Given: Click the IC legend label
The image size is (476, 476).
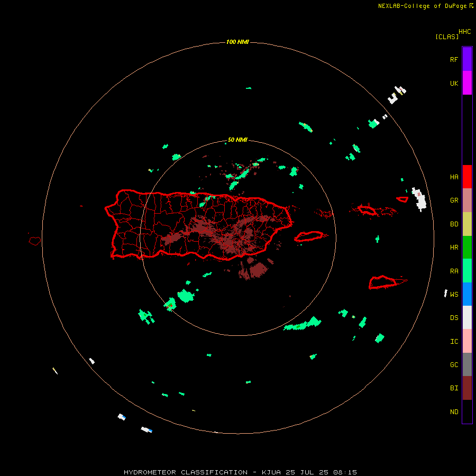Looking at the screenshot, I should (x=454, y=342).
